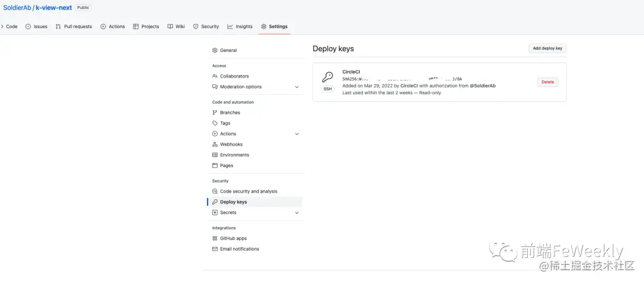Open the Issues tab
The height and width of the screenshot is (281, 644).
pos(36,26)
